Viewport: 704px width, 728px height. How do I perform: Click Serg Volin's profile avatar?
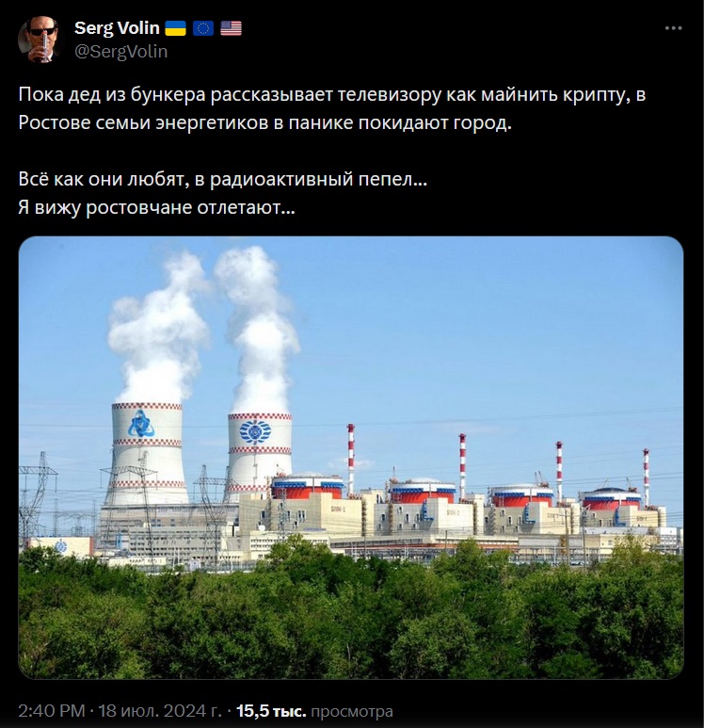[40, 40]
